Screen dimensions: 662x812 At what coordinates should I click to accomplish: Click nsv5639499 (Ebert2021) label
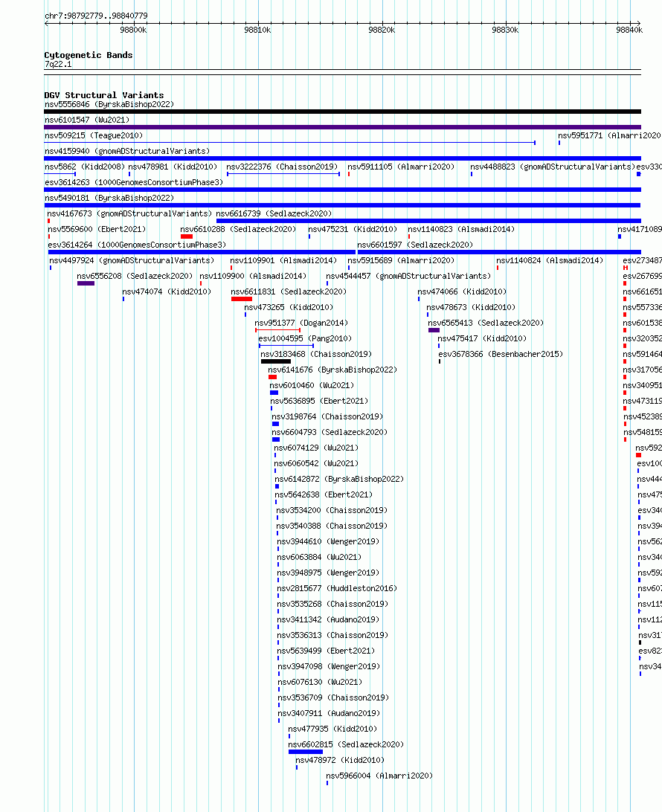coord(327,651)
